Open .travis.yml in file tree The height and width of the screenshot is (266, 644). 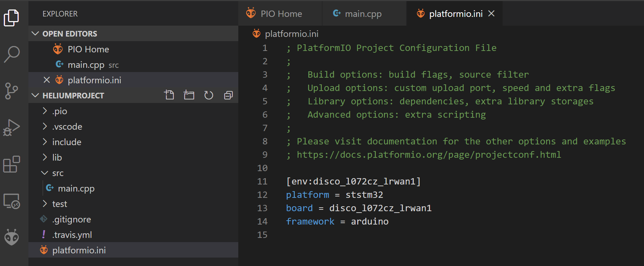72,235
